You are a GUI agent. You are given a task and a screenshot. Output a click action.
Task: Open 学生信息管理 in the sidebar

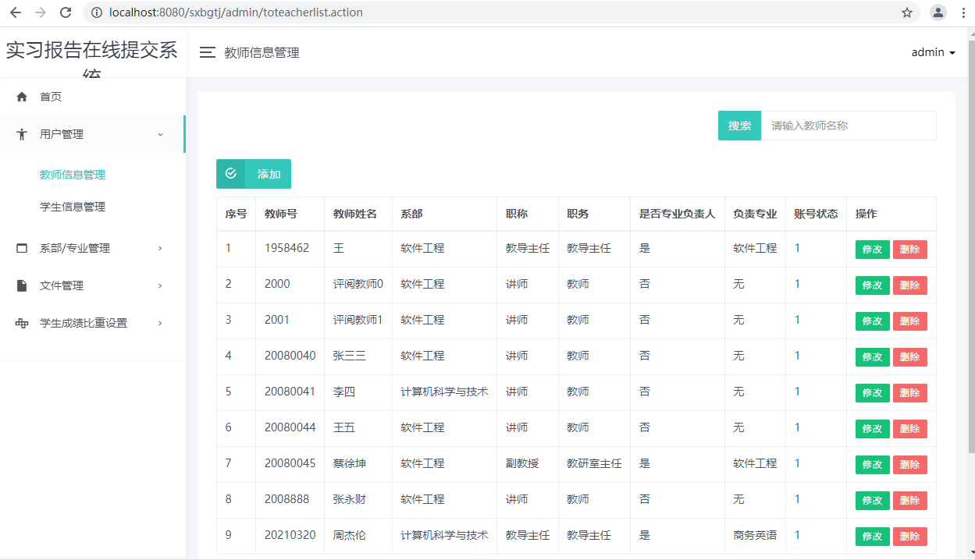coord(73,207)
